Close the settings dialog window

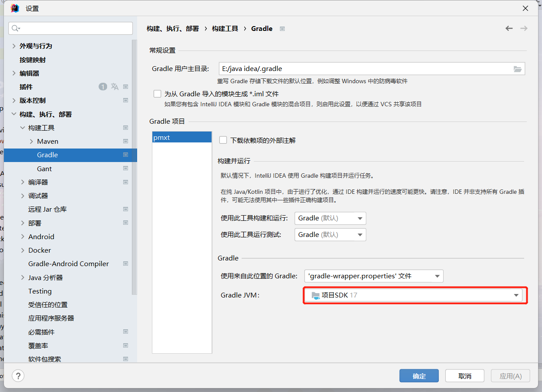pos(525,8)
